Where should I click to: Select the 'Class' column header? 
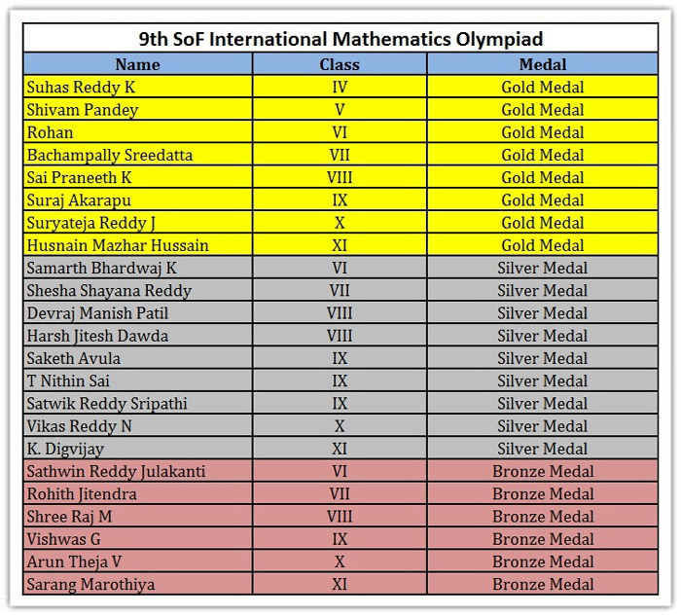click(340, 64)
